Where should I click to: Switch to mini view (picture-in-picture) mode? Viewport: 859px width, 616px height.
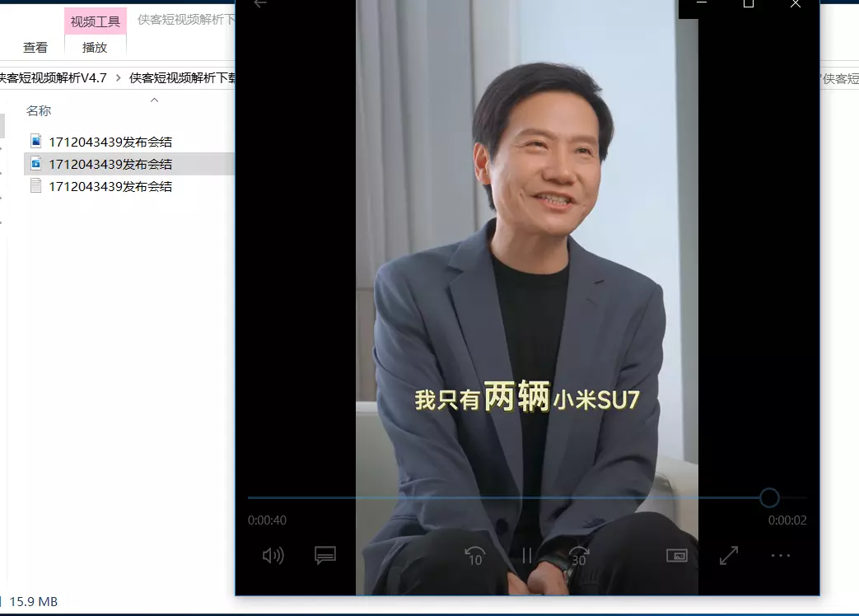tap(676, 556)
